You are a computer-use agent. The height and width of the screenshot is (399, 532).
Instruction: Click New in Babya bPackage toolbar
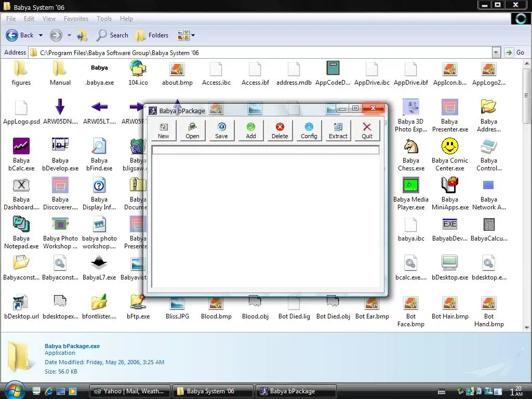(163, 130)
